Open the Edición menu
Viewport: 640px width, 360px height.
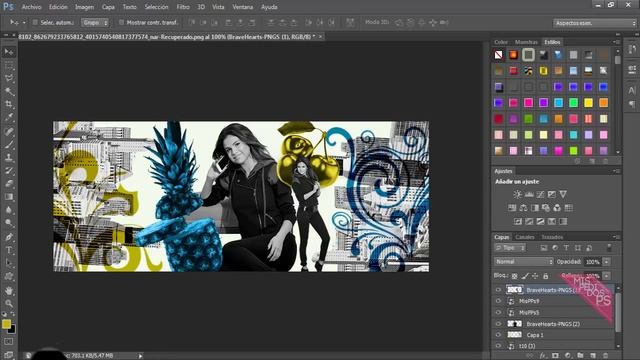pos(58,7)
